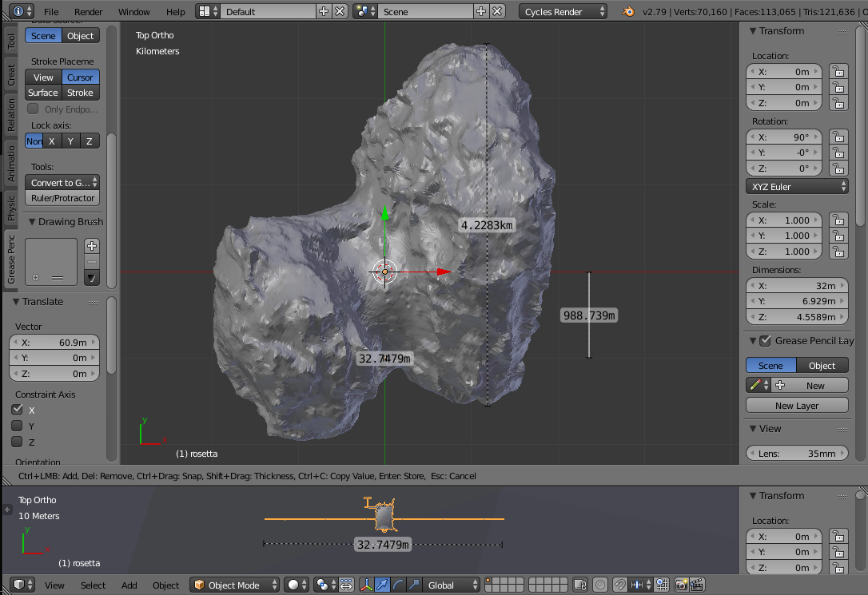The width and height of the screenshot is (868, 595).
Task: Select the rotate manipulator arc
Action: [398, 585]
